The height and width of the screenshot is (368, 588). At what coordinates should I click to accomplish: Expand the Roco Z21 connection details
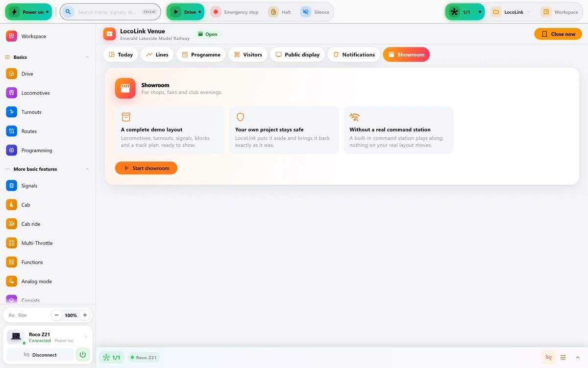tap(86, 337)
